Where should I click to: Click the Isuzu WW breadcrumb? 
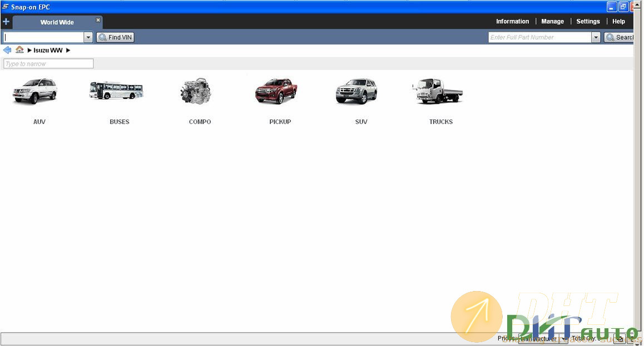[48, 51]
